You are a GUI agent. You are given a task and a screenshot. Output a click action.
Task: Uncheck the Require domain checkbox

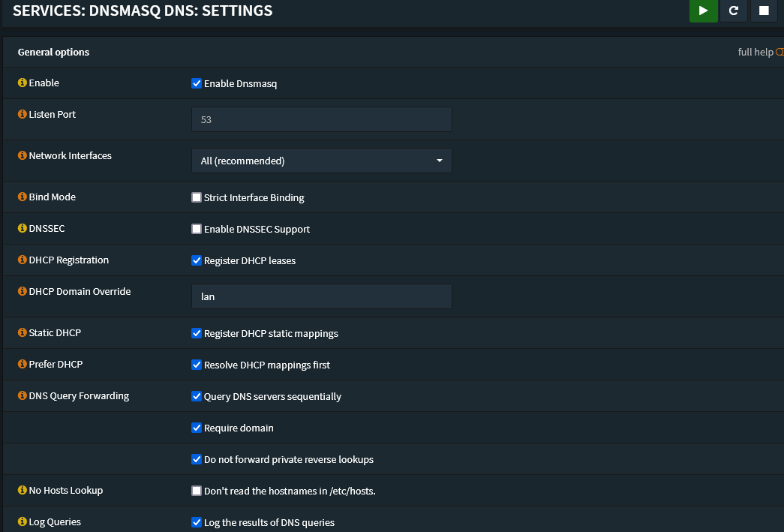197,428
